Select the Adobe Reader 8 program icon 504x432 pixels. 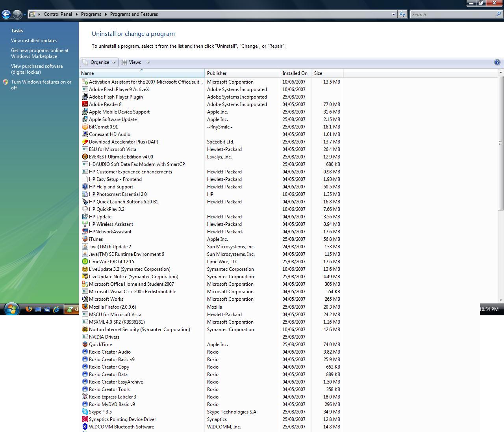(x=85, y=104)
